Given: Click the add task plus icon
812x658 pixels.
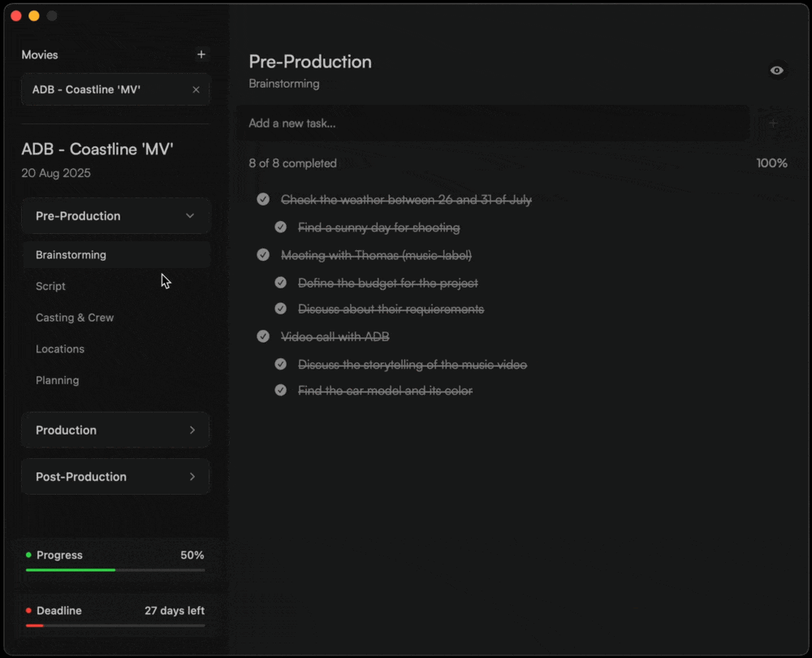Looking at the screenshot, I should tap(773, 123).
